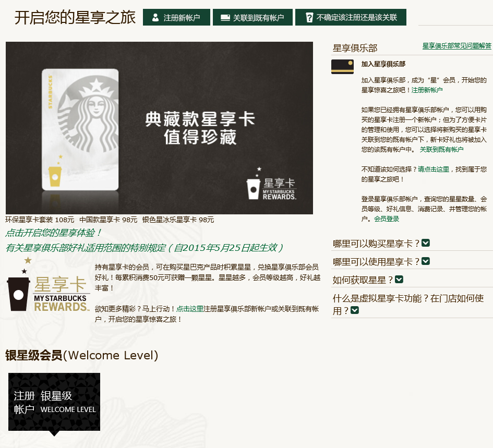Click 哪里可以使用星享卡？ question text
Screen dimensions: 493x448
[376, 262]
